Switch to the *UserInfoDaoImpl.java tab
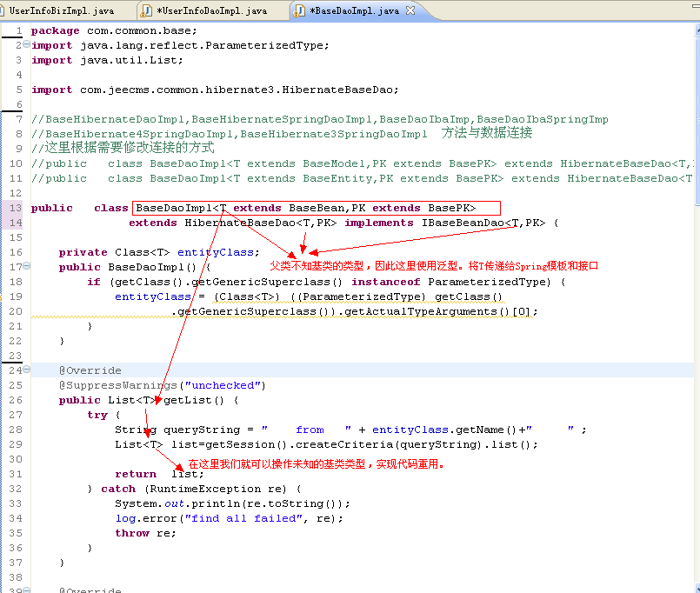 211,10
